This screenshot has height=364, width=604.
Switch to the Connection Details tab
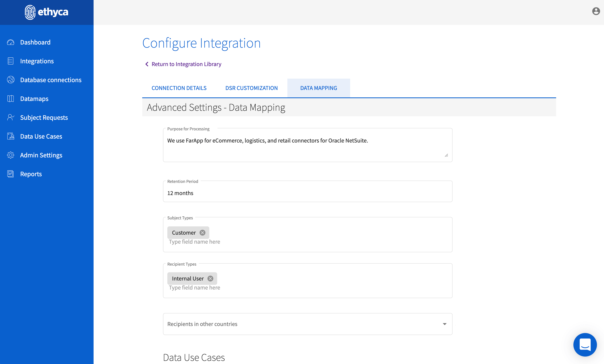(179, 88)
